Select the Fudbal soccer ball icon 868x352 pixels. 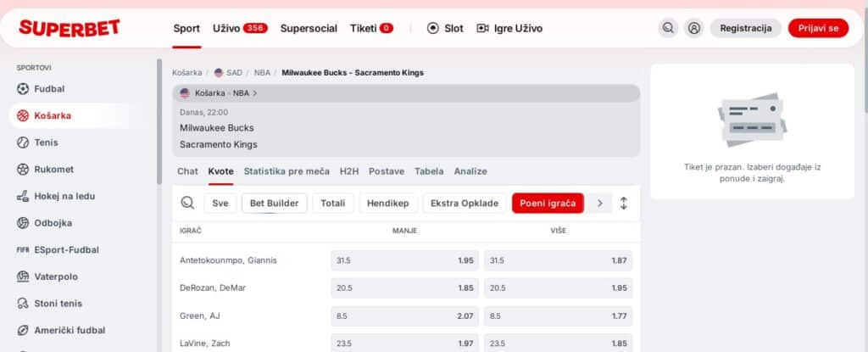click(x=23, y=88)
